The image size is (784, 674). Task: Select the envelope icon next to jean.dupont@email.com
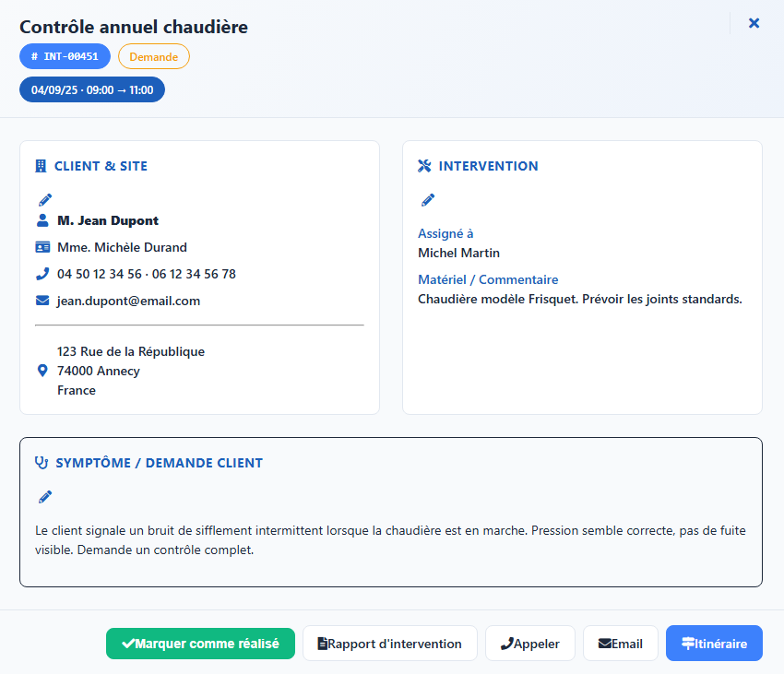coord(41,300)
